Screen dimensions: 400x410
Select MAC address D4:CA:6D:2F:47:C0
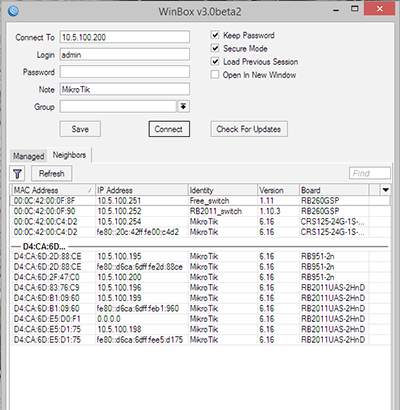[47, 277]
